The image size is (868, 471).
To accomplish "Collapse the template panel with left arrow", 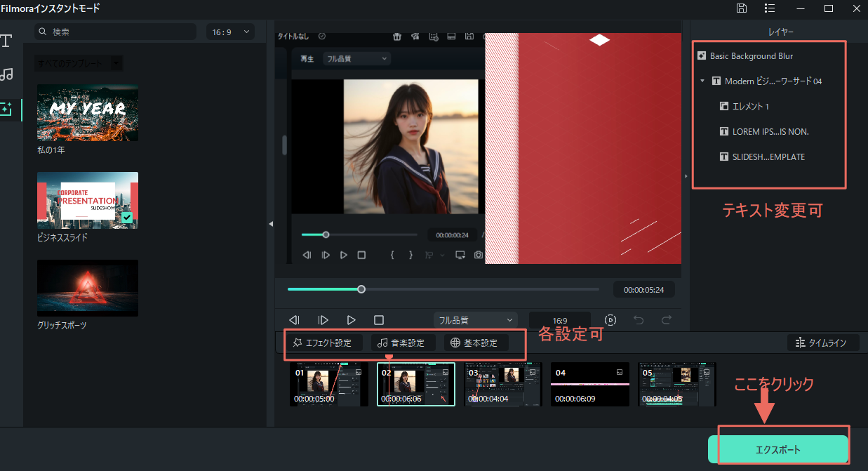I will pos(271,224).
